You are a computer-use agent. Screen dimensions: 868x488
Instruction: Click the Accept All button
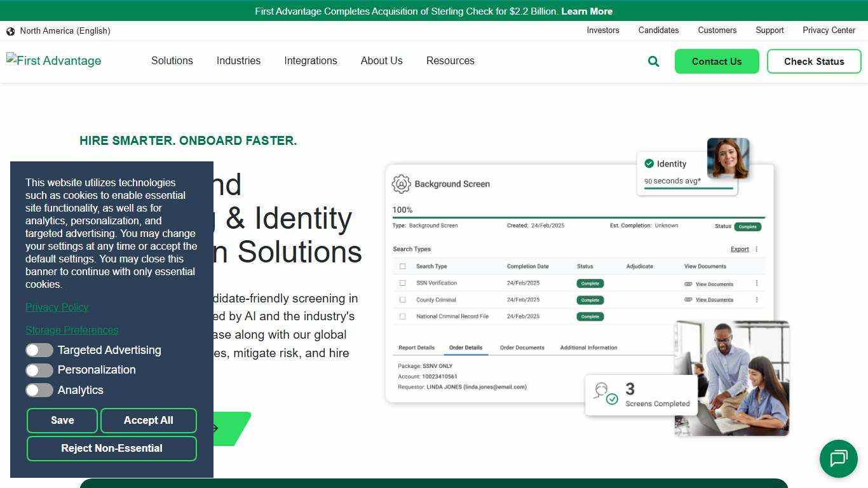(x=148, y=420)
